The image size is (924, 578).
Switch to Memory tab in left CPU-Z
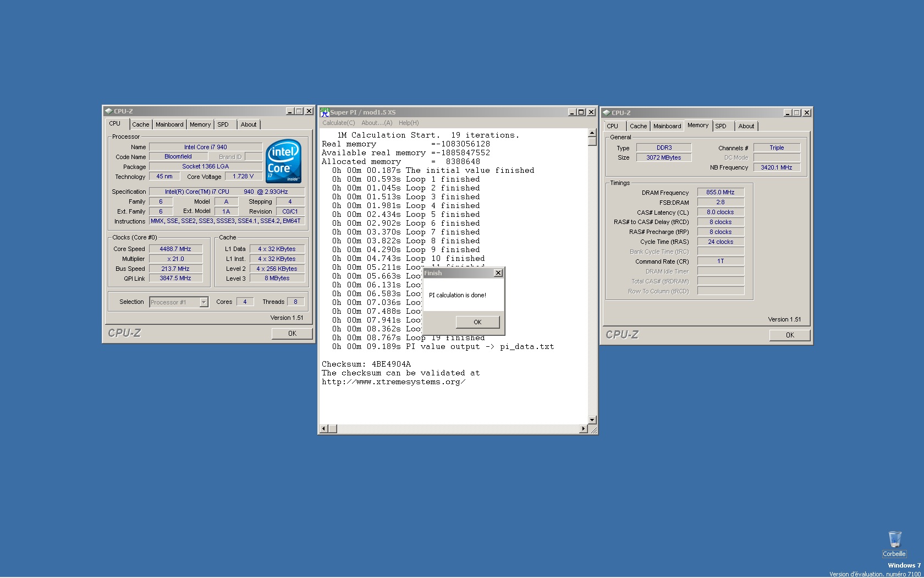tap(200, 124)
